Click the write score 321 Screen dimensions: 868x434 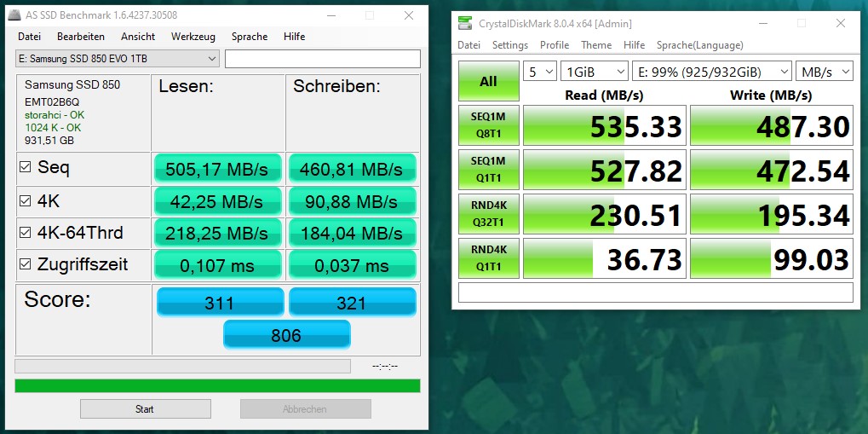tap(352, 302)
